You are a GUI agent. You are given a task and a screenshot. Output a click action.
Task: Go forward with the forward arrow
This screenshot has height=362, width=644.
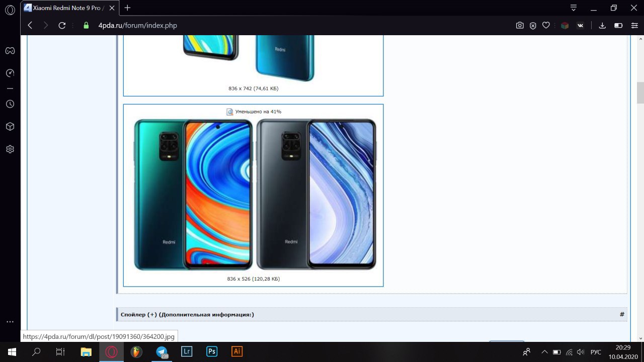[x=46, y=25]
